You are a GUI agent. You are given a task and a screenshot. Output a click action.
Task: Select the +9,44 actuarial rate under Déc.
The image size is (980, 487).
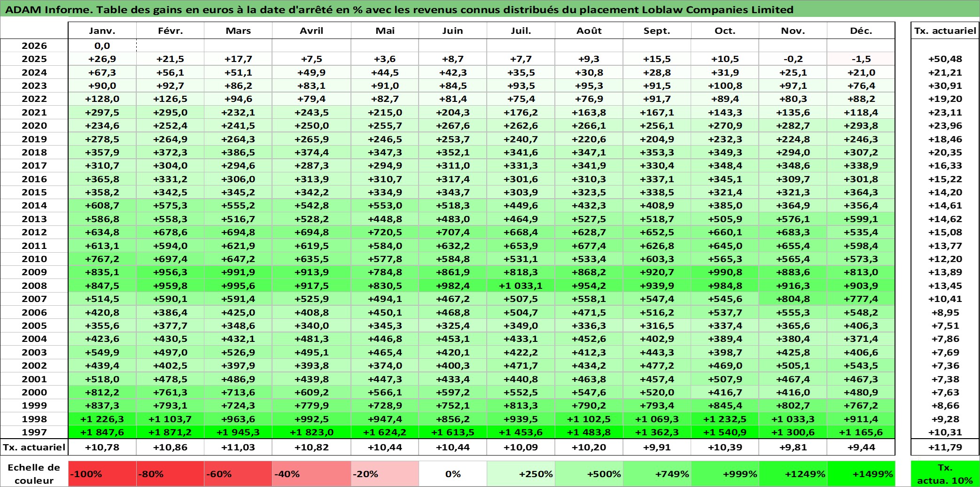(861, 447)
